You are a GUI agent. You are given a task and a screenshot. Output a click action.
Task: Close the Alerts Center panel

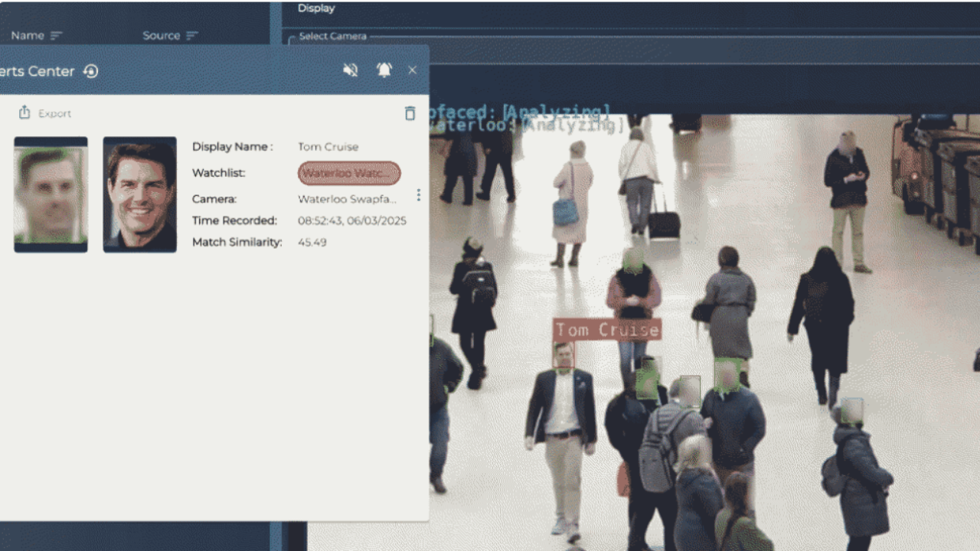(413, 70)
